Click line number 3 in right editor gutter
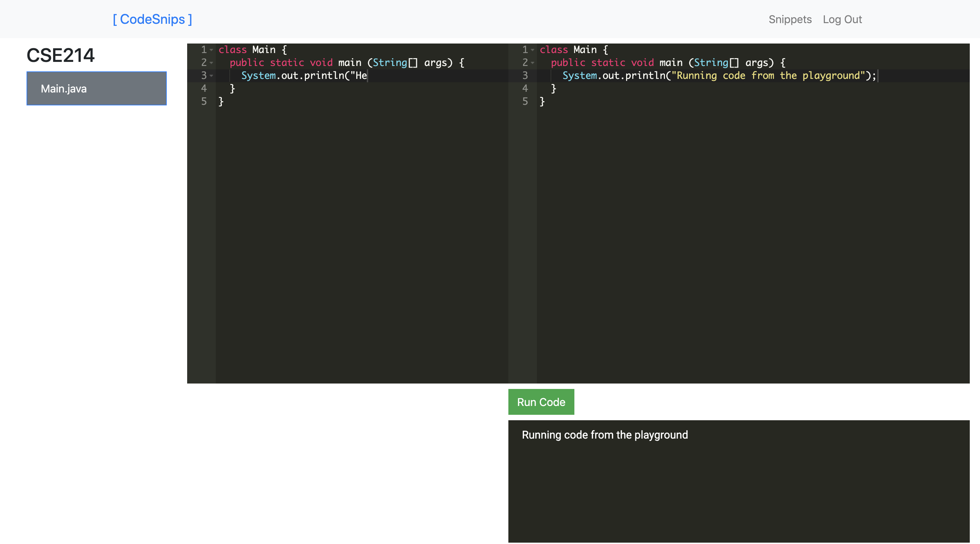The height and width of the screenshot is (544, 980). point(525,76)
